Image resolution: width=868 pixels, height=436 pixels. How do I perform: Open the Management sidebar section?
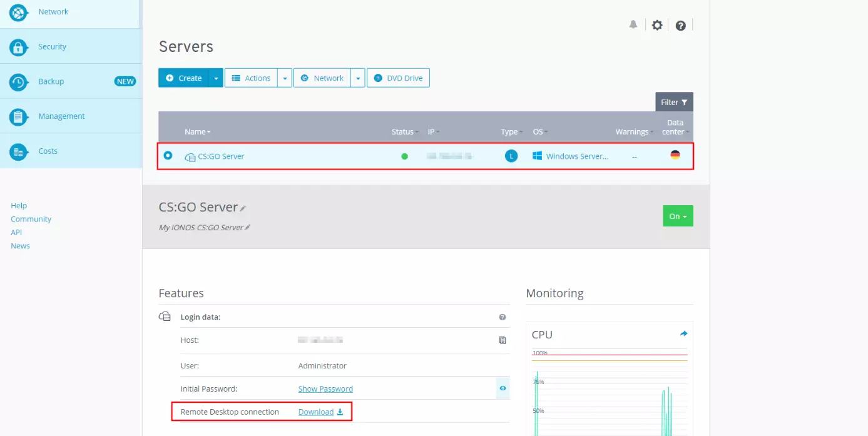click(71, 116)
